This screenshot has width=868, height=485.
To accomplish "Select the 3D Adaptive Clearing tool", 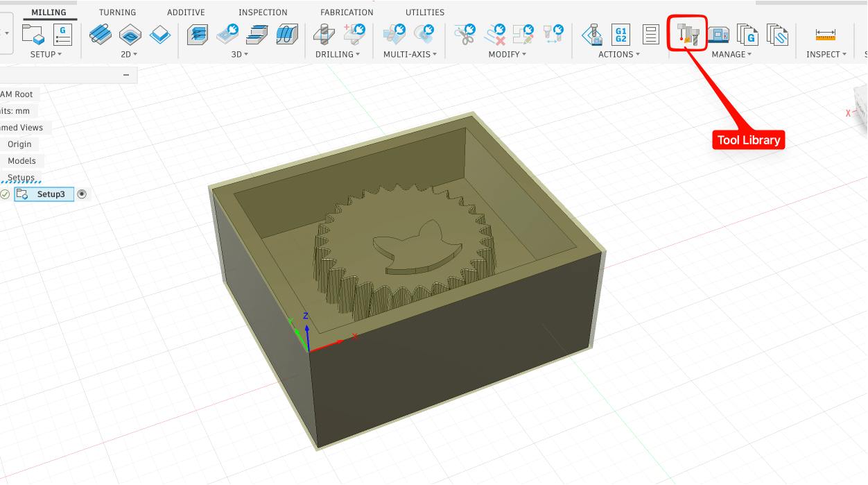I will tap(198, 34).
